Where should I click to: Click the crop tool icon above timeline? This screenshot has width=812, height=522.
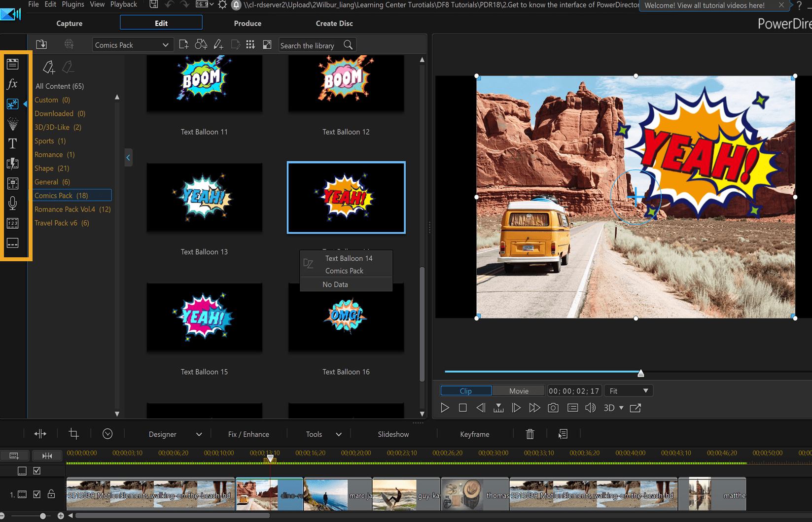tap(73, 434)
